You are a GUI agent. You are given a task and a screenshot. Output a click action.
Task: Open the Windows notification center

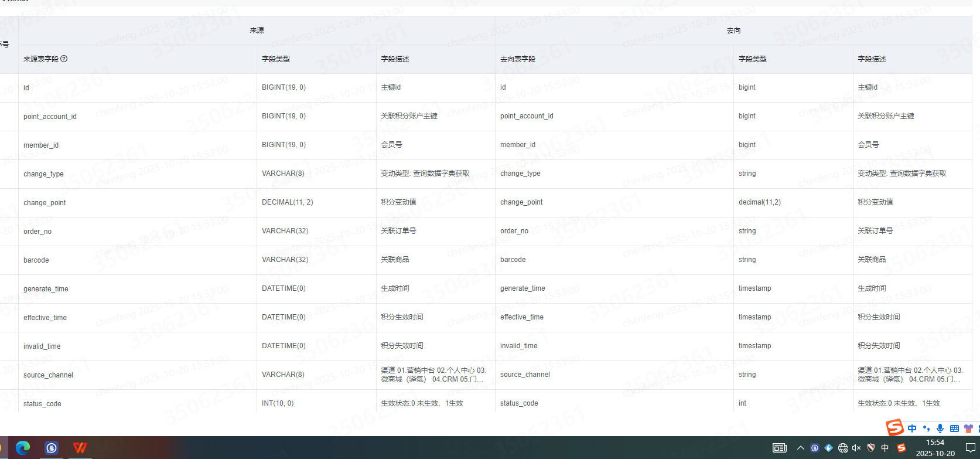point(970,448)
